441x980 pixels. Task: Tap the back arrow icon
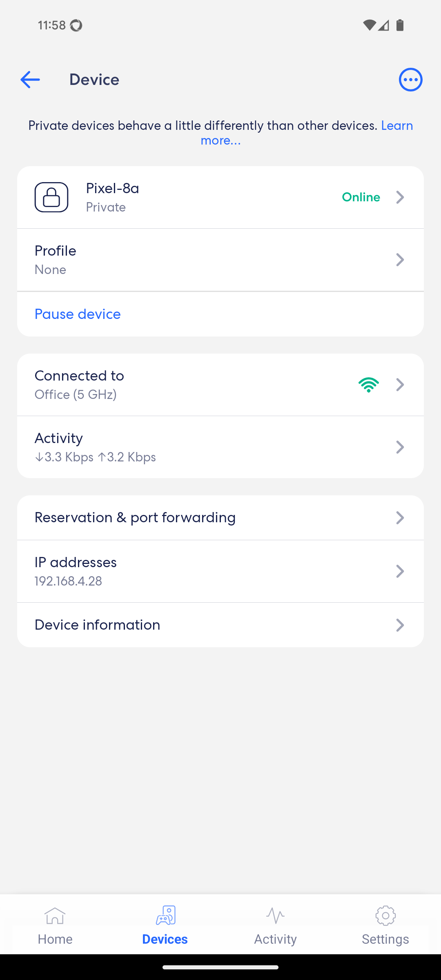pos(30,80)
